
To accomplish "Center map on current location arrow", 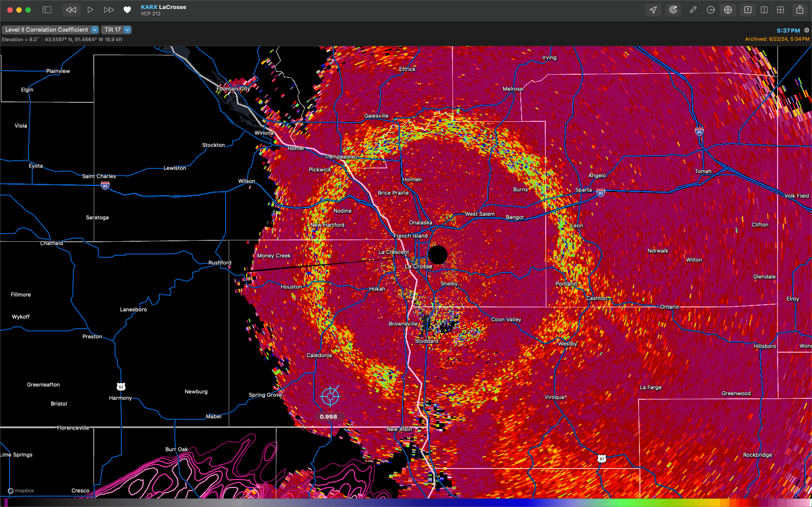I will 653,10.
